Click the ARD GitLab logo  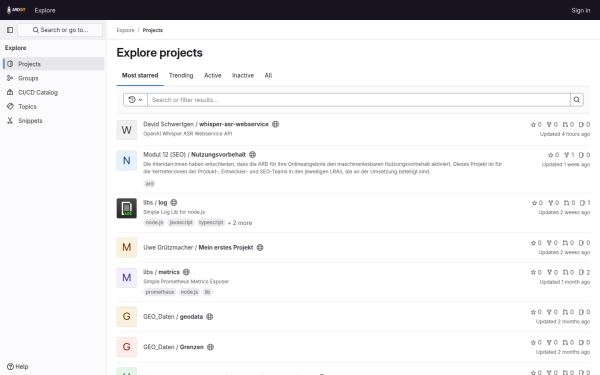coord(16,10)
